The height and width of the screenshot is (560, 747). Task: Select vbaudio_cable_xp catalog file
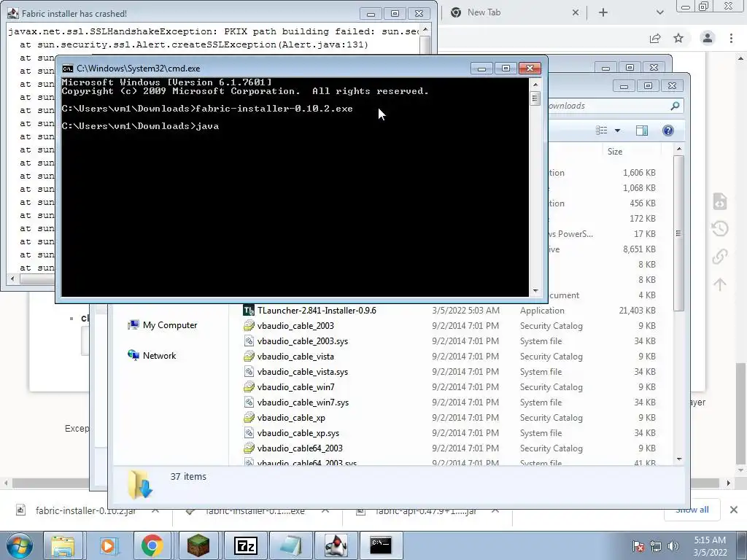pos(291,418)
